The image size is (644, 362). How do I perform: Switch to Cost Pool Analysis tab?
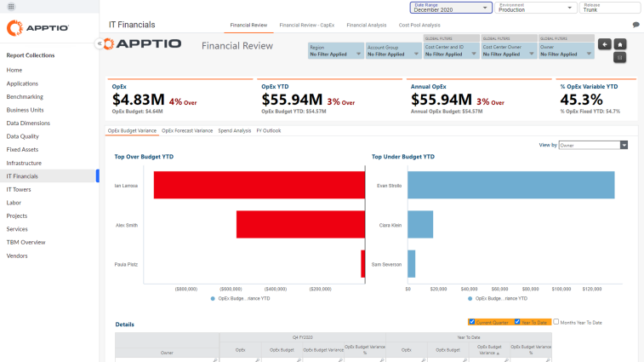point(419,25)
